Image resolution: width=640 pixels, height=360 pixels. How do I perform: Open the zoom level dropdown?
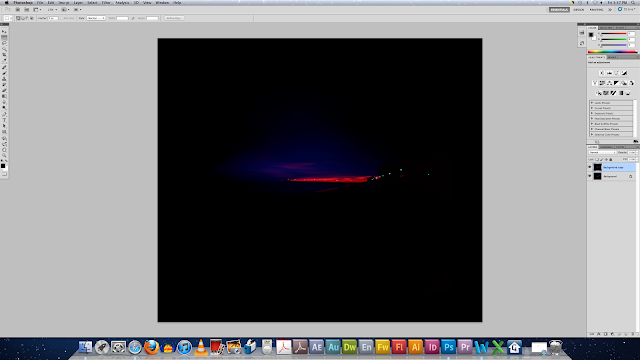point(53,9)
